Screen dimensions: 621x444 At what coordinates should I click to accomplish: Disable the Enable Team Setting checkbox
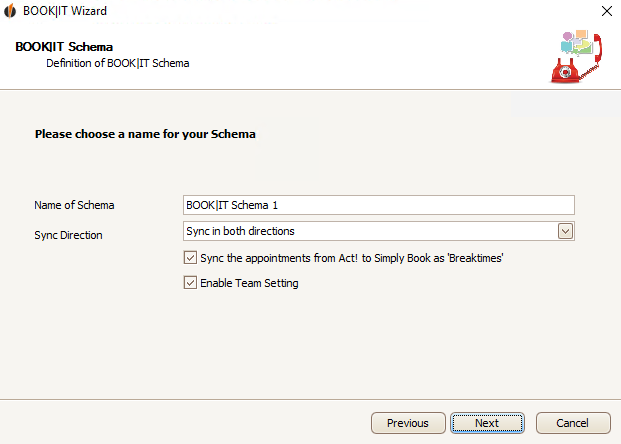(x=190, y=283)
